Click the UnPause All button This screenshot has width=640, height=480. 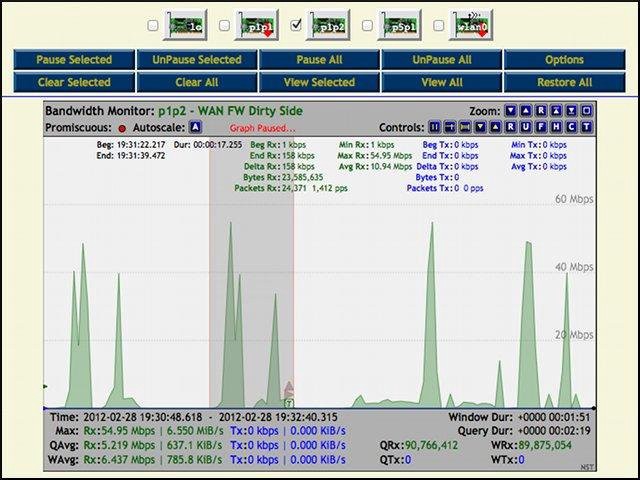tap(442, 60)
